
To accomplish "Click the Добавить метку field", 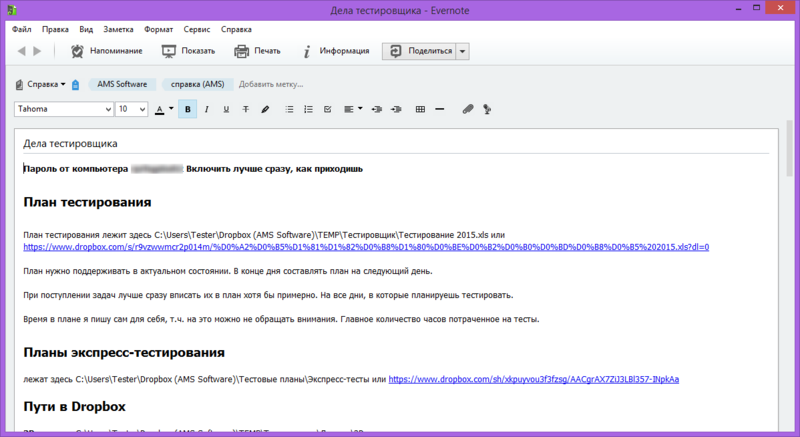I will 271,84.
